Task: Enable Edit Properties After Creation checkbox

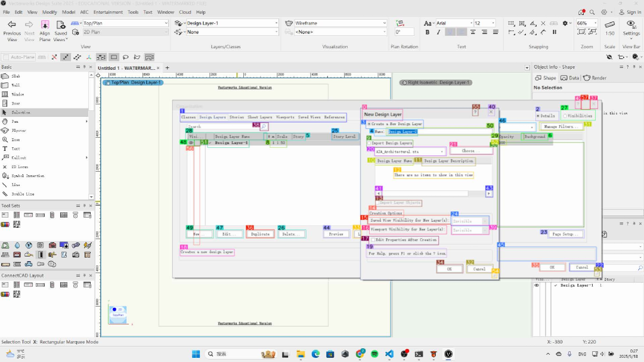Action: pyautogui.click(x=373, y=240)
